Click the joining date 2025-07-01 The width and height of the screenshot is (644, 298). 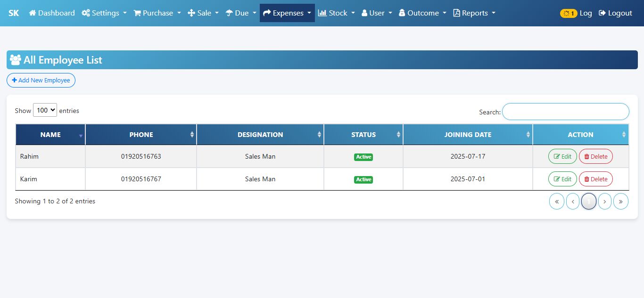click(468, 179)
